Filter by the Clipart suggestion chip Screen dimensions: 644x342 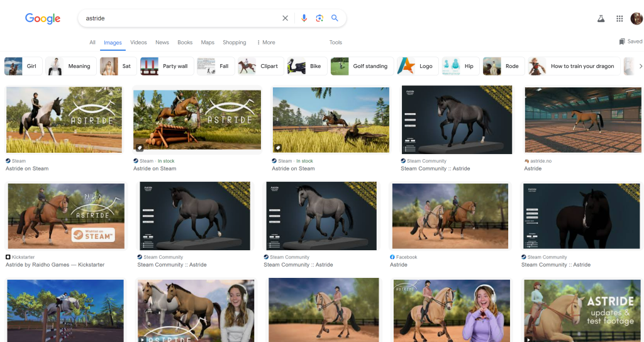coord(258,66)
